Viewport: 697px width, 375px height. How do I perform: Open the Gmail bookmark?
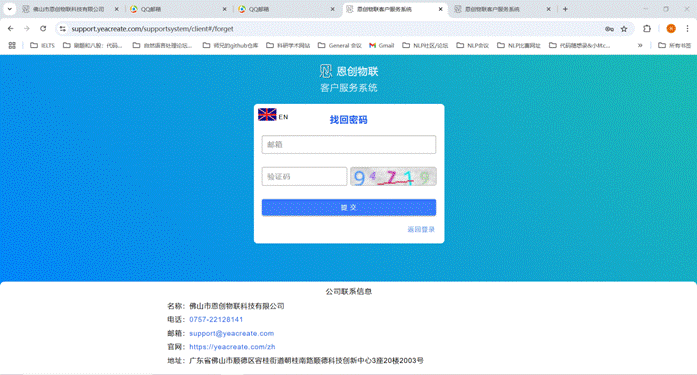point(382,45)
